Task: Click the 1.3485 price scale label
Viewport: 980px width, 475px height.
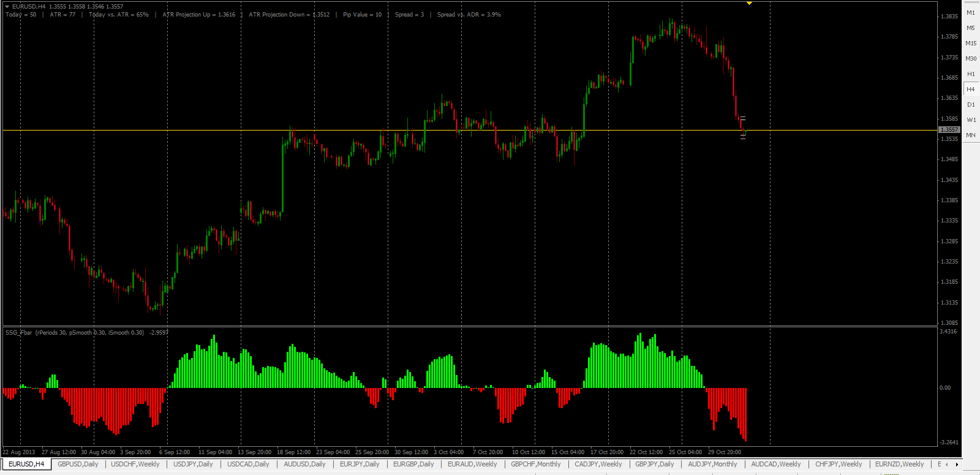Action: (x=949, y=159)
